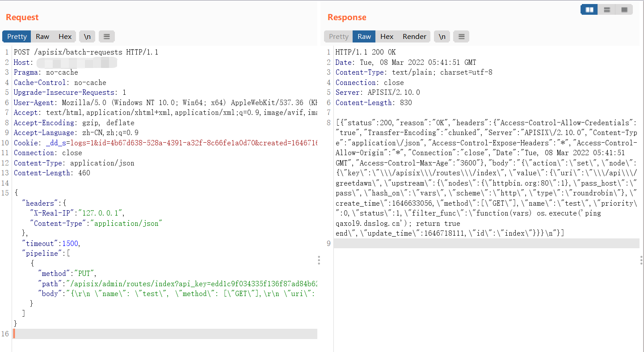This screenshot has height=352, width=644.
Task: Click response Content-Type: text/plain line
Action: (x=414, y=72)
